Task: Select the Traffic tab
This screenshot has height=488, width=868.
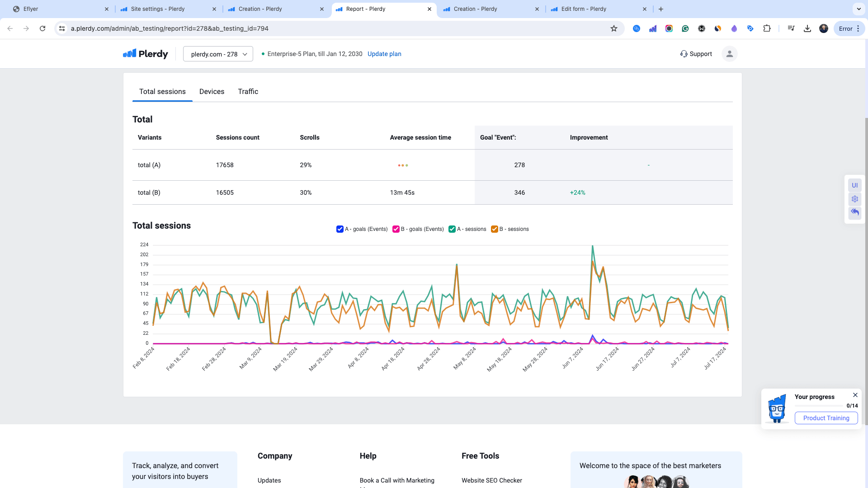Action: 248,91
